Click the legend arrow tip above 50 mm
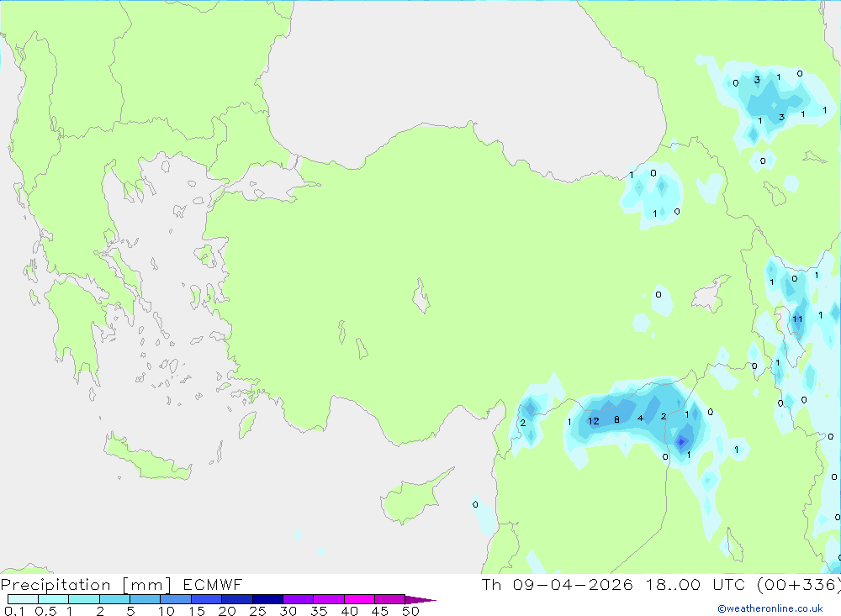841x616 pixels. click(x=420, y=600)
